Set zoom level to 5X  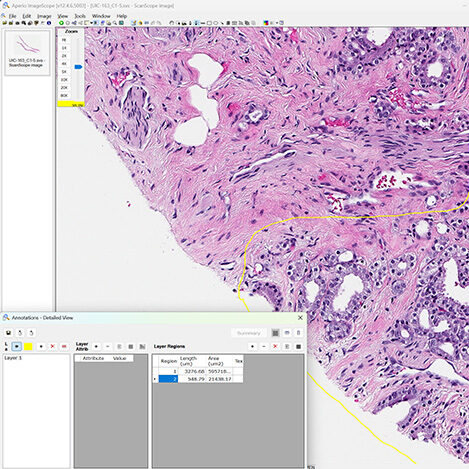[64, 72]
